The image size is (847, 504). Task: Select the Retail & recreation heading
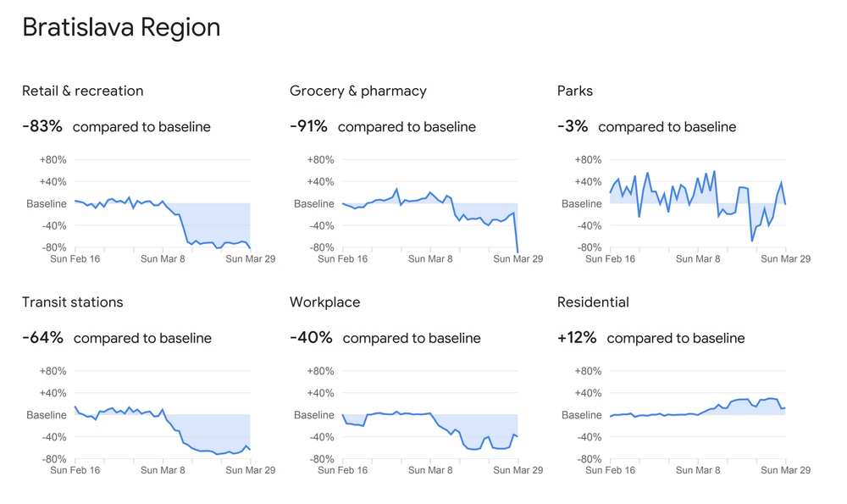(x=83, y=91)
